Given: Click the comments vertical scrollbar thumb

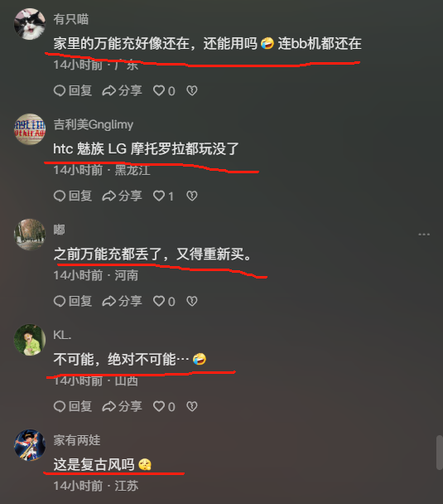Looking at the screenshot, I should (x=440, y=453).
